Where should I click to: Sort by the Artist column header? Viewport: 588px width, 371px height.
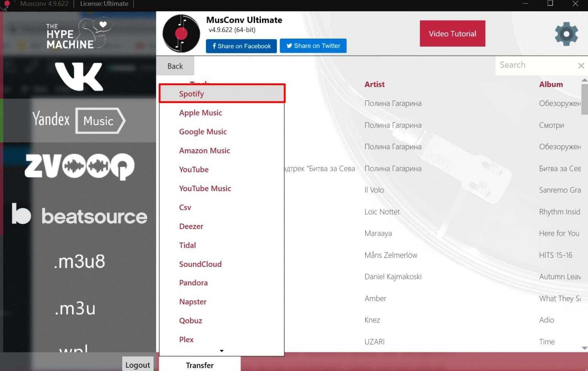[374, 84]
